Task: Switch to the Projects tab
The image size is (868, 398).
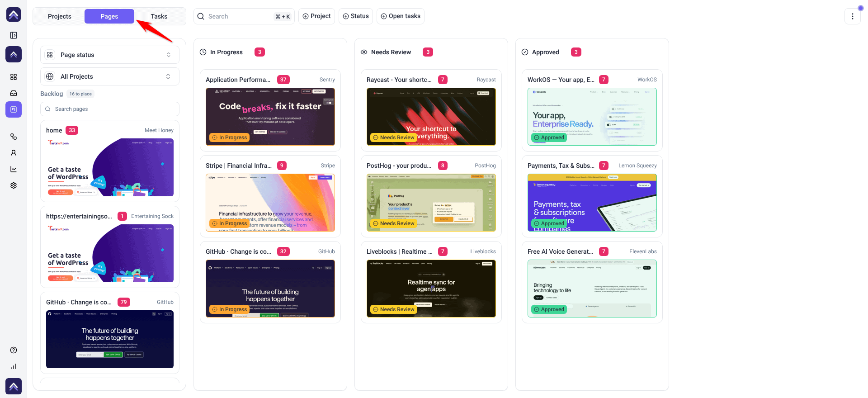Action: (60, 16)
